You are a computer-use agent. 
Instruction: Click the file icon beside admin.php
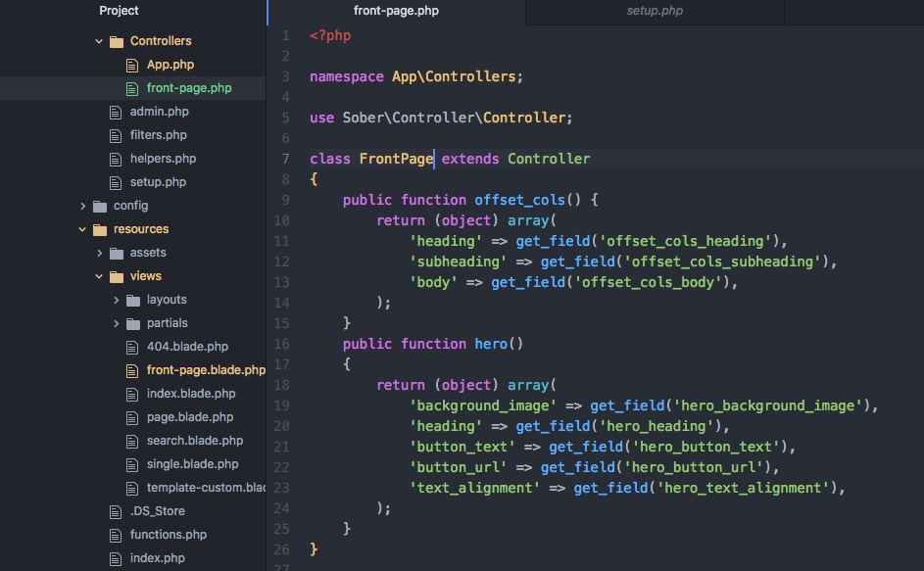(116, 112)
